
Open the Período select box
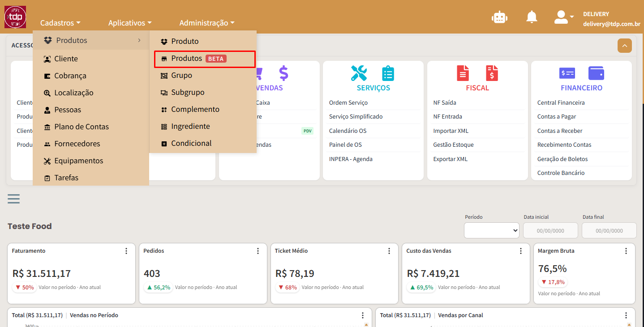tap(492, 230)
